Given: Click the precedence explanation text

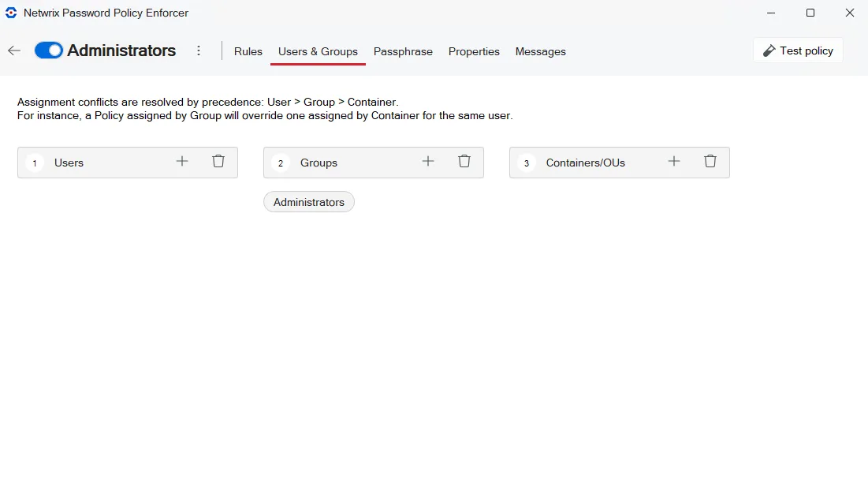Looking at the screenshot, I should (265, 109).
